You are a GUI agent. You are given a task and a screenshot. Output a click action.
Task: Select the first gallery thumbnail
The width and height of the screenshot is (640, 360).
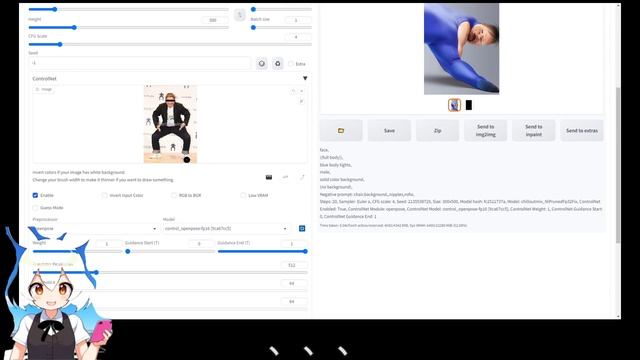coord(454,105)
